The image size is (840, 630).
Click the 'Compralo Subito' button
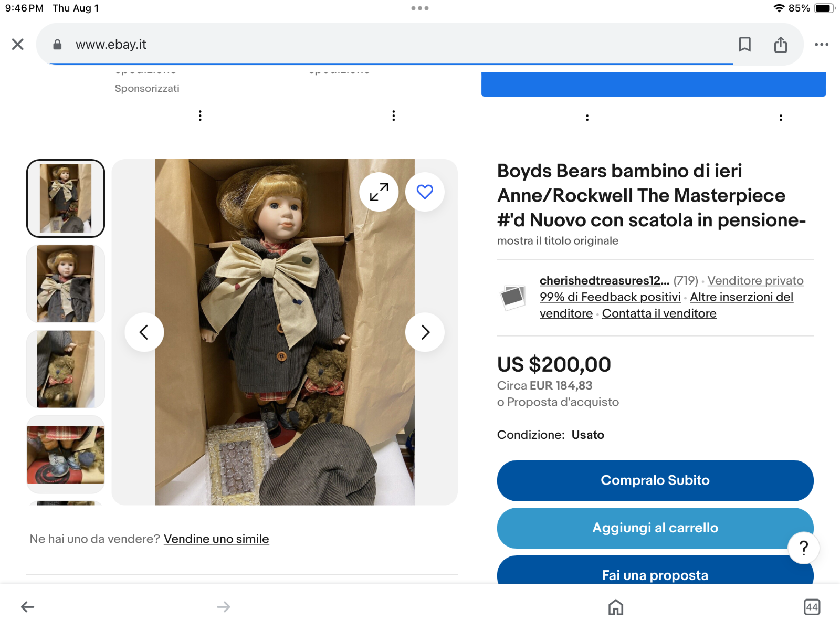pyautogui.click(x=655, y=481)
